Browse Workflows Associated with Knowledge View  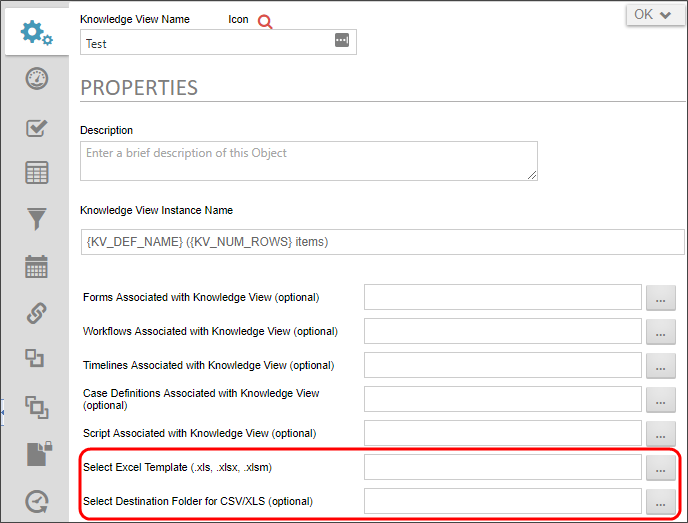[x=660, y=332]
